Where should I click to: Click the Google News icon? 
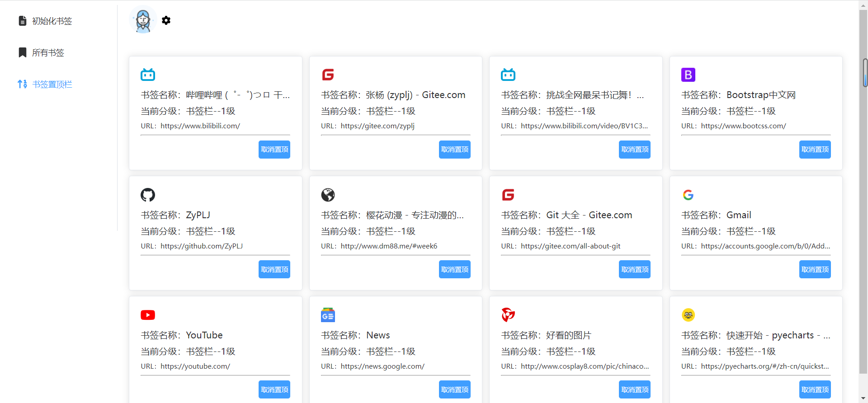[x=328, y=315]
